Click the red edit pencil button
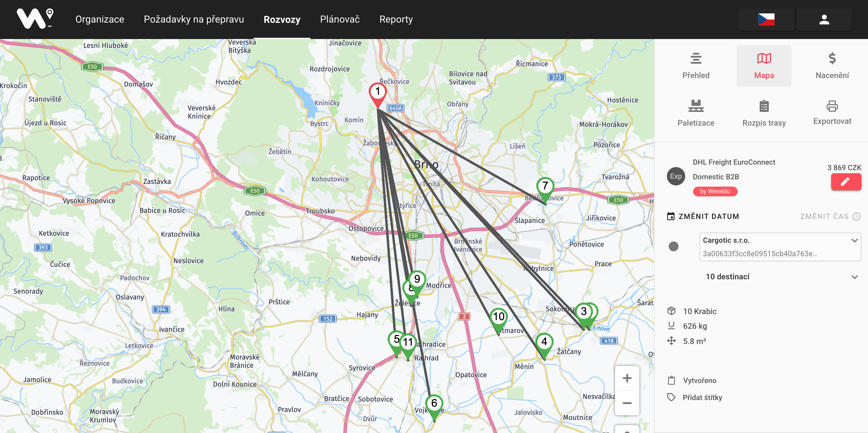 tap(846, 182)
